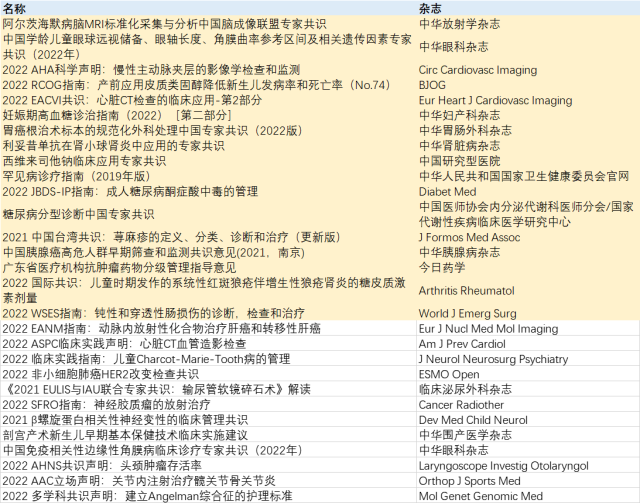Image resolution: width=640 pixels, height=503 pixels.
Task: Select the 2022 RCOG指南 title cell
Action: tap(208, 85)
